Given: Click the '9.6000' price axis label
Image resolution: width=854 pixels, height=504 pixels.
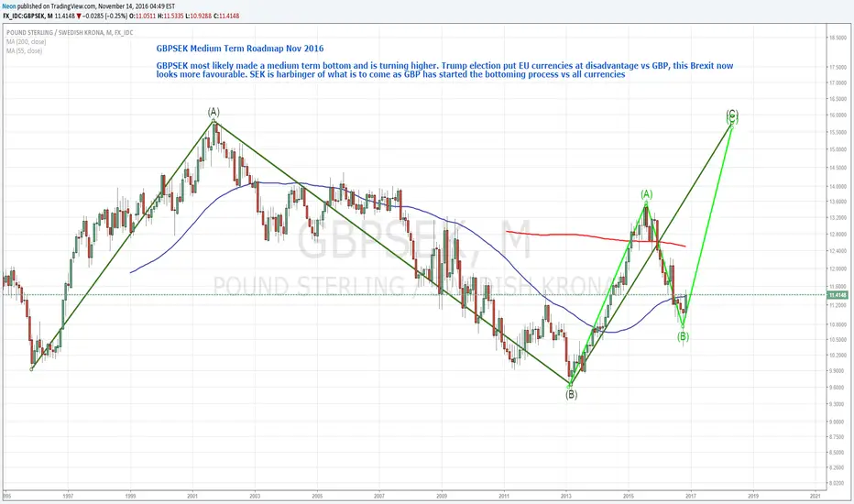Looking at the screenshot, I should point(838,388).
